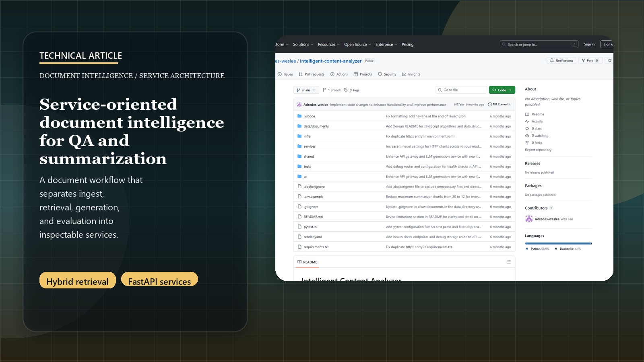This screenshot has height=362, width=644.
Task: Open the Notifications bell icon
Action: pyautogui.click(x=552, y=60)
